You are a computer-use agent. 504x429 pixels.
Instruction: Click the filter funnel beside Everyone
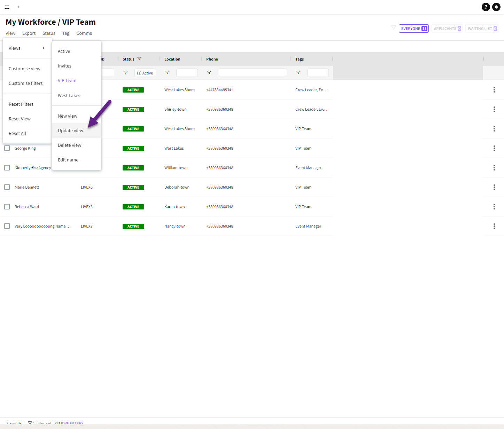click(x=393, y=28)
